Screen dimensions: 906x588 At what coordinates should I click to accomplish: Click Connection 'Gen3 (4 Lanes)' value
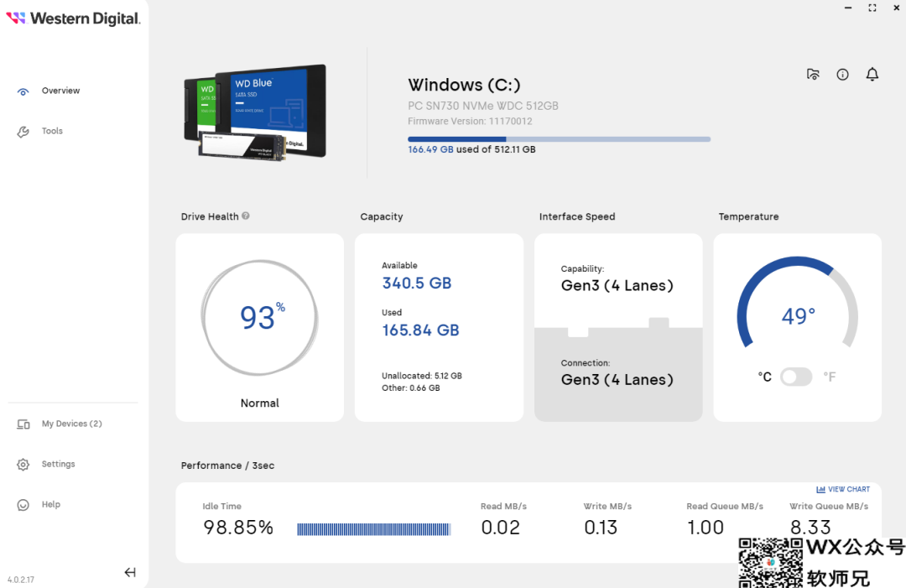[617, 380]
